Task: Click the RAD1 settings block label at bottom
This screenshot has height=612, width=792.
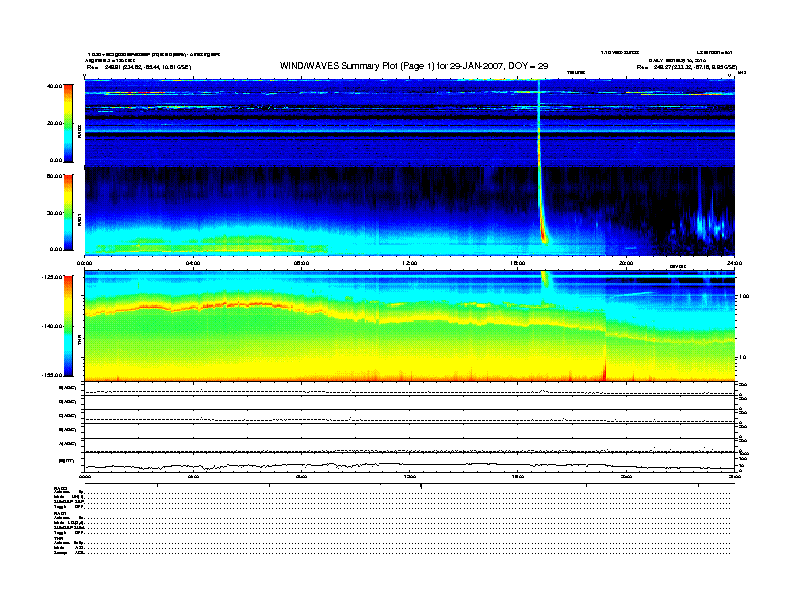Action: pos(61,514)
